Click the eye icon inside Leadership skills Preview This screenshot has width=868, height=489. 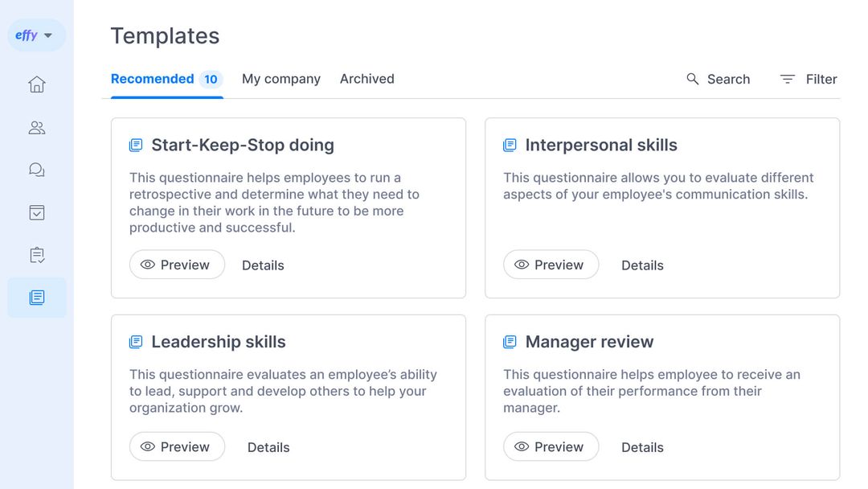pos(148,446)
